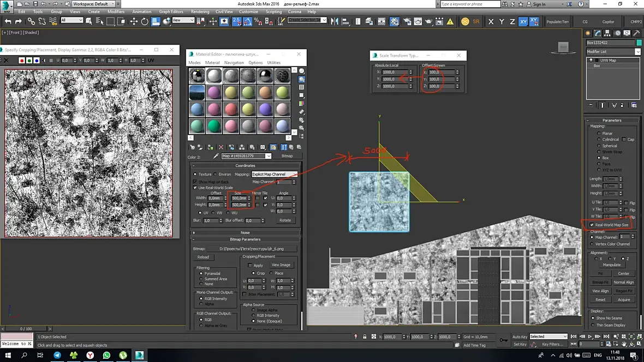Click the Select and Link chain icon
Image resolution: width=644 pixels, height=362 pixels.
(31, 21)
